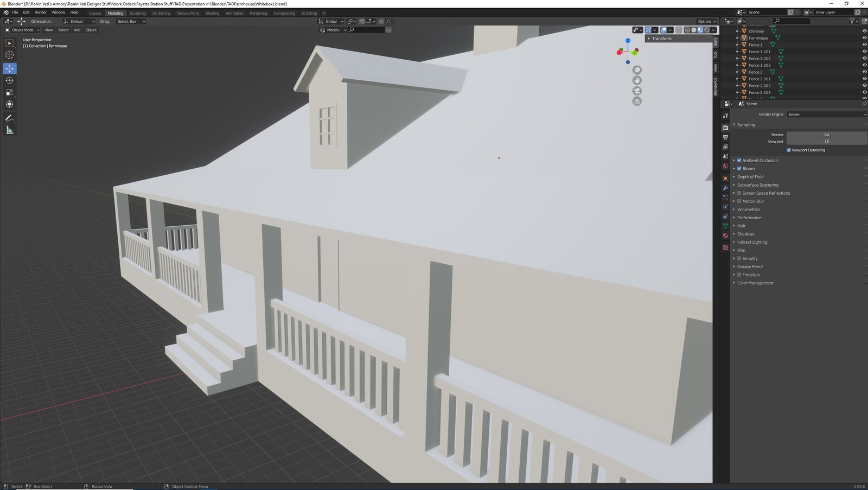The image size is (868, 490).
Task: Select the Transform tool
Action: [10, 104]
